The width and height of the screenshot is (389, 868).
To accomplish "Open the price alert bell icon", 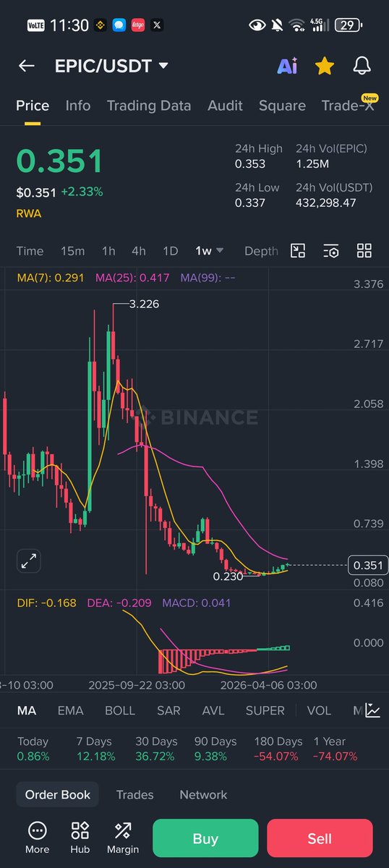I will [x=362, y=66].
